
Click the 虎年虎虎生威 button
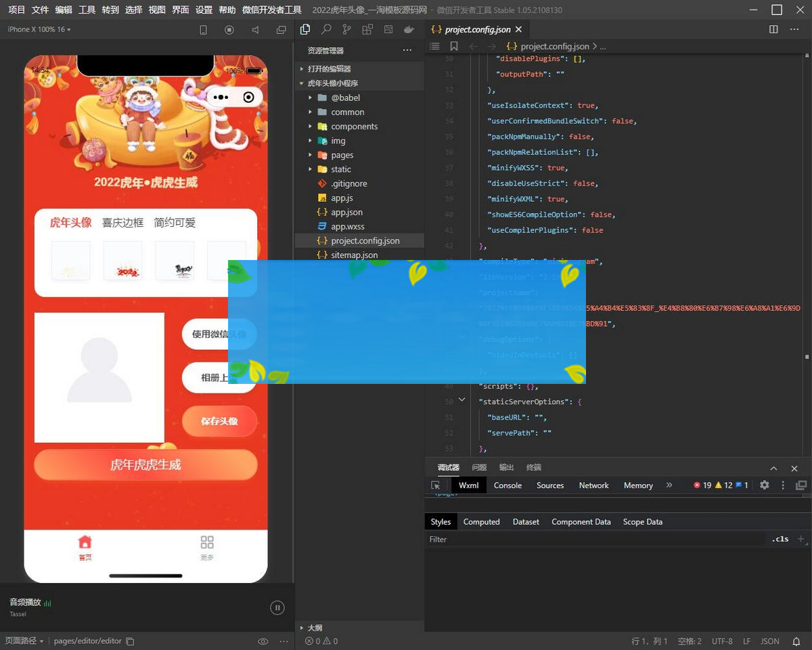tap(145, 465)
